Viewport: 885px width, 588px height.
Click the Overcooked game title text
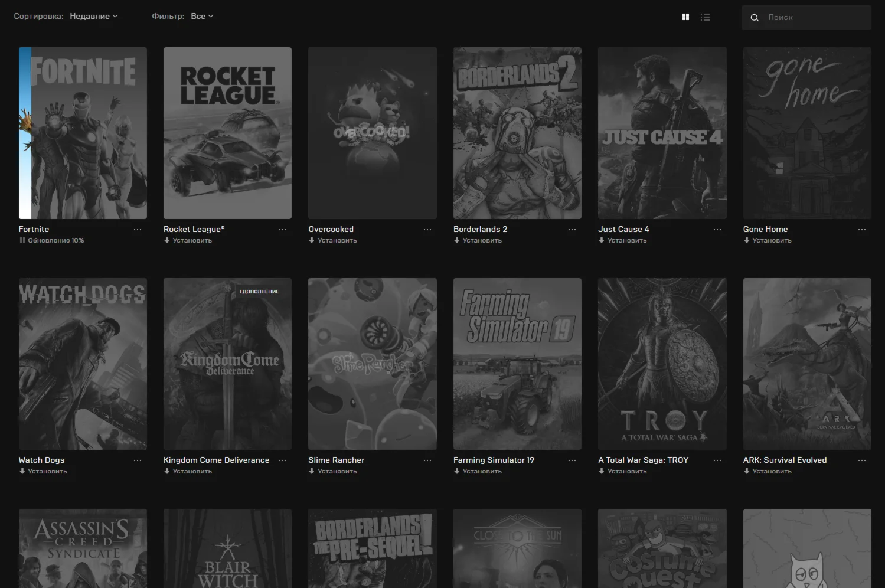pos(331,229)
